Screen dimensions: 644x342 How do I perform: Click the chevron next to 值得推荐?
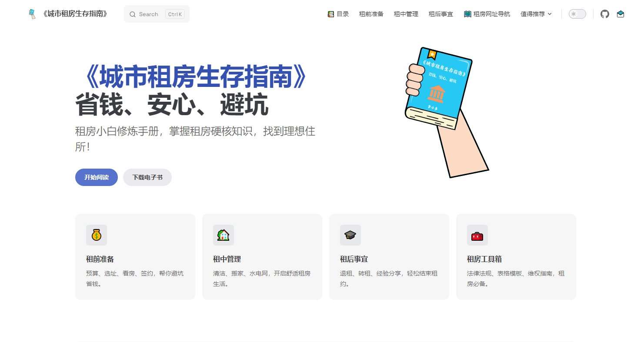(x=550, y=14)
